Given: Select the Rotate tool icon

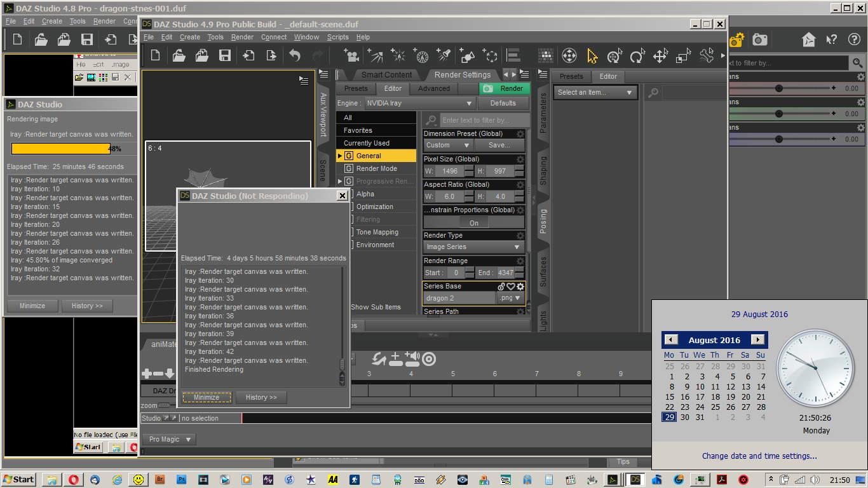Looking at the screenshot, I should pyautogui.click(x=637, y=56).
